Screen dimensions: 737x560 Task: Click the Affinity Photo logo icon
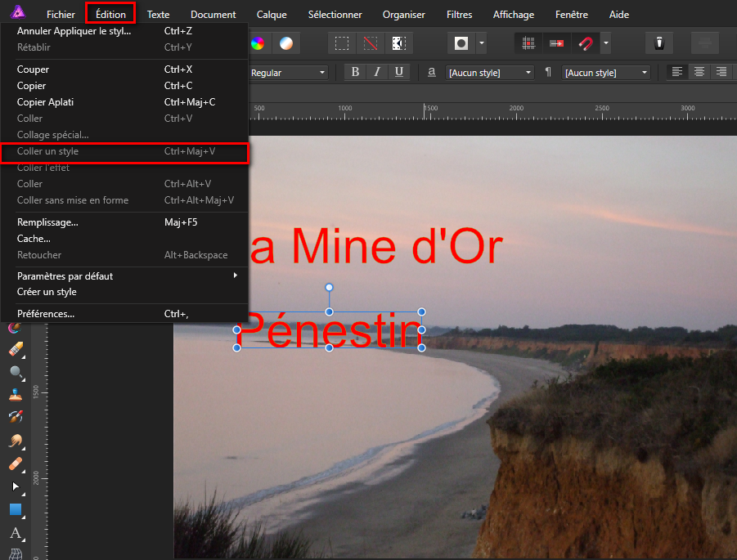[18, 11]
